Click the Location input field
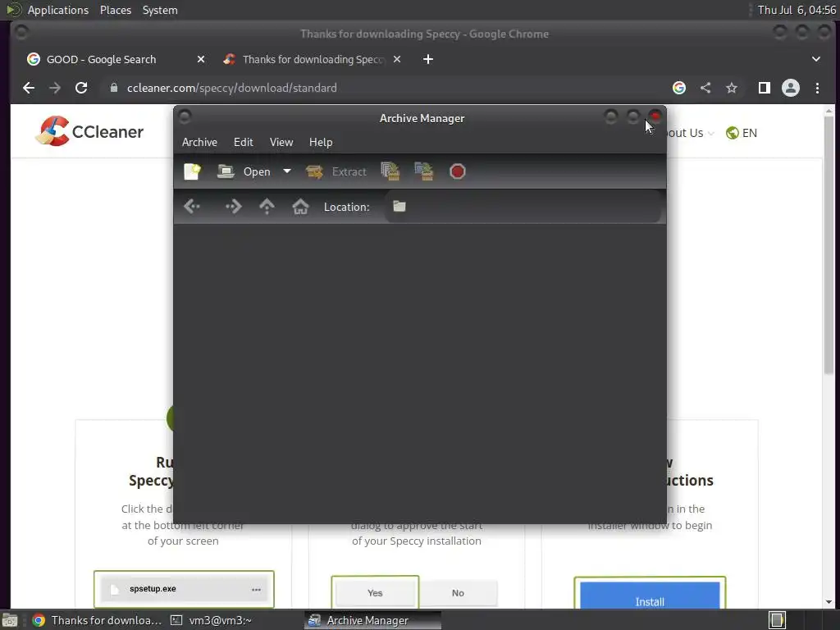Screen dimensions: 840x630 click(x=523, y=206)
